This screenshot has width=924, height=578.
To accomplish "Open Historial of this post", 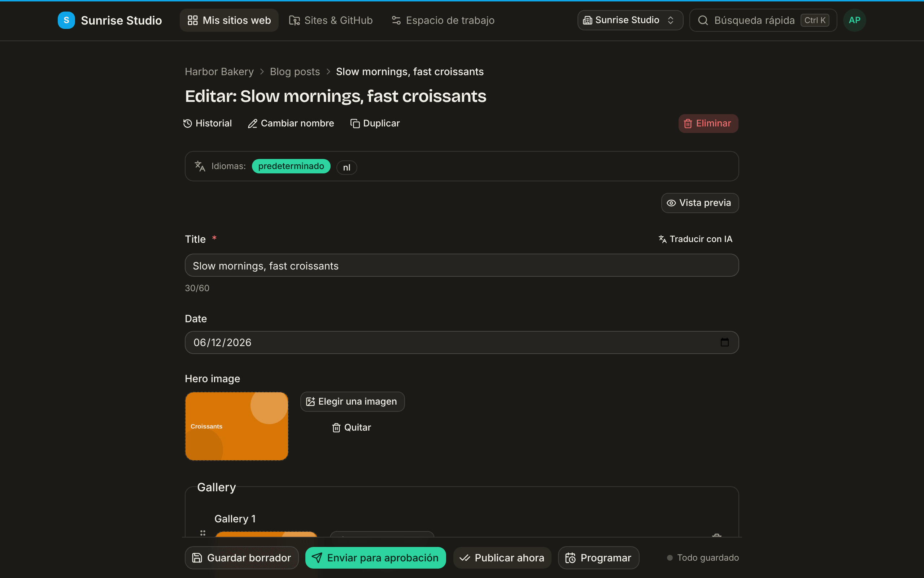I will [x=208, y=123].
